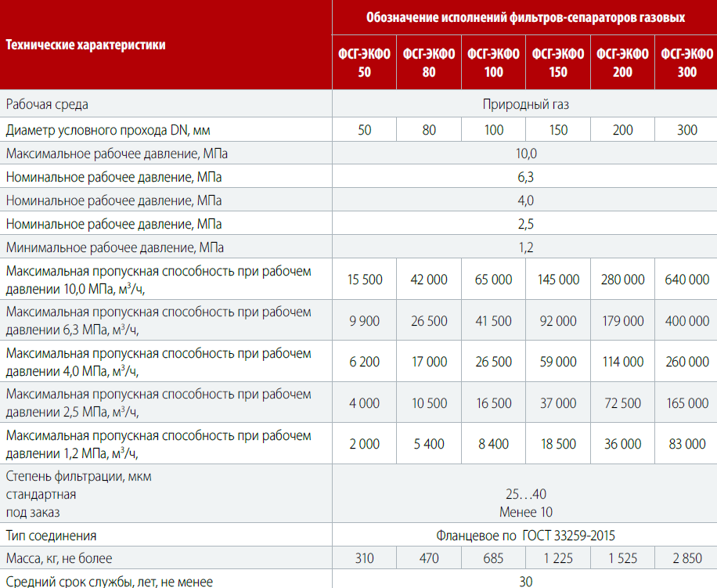Click the cell value '37 000'
The height and width of the screenshot is (588, 717).
[558, 403]
